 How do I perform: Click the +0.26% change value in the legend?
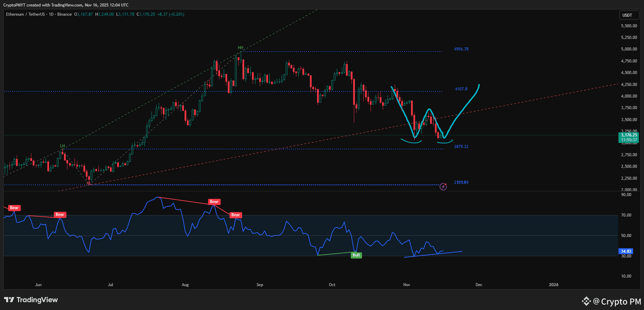177,14
